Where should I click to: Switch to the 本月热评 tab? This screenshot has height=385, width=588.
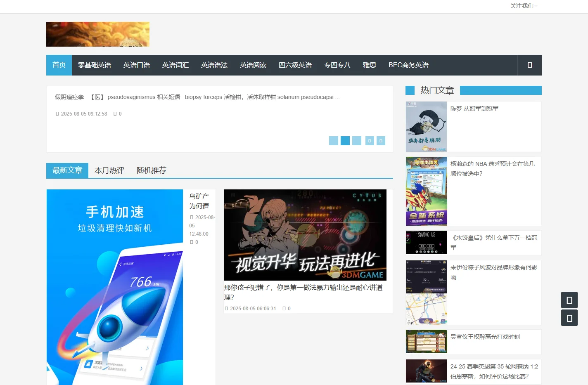pyautogui.click(x=109, y=170)
